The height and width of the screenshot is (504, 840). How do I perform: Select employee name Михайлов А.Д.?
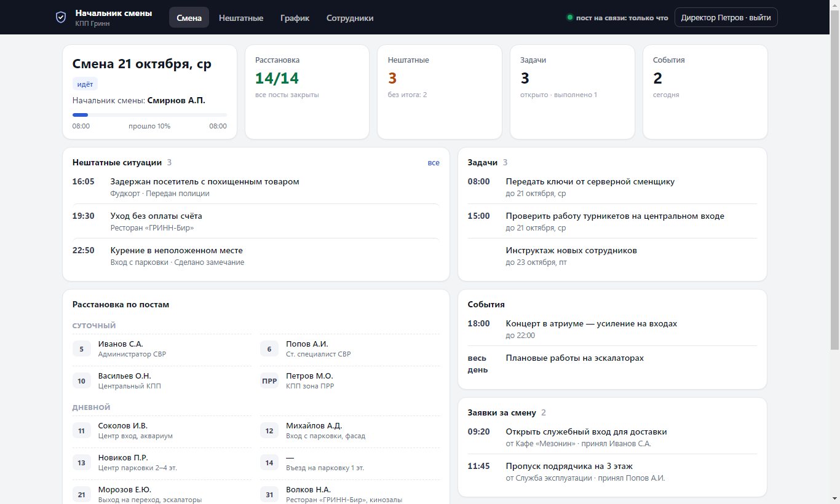coord(314,425)
